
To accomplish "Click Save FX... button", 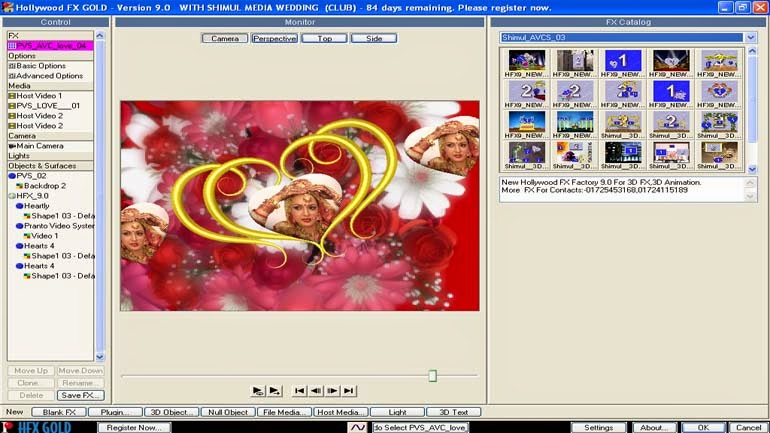I will click(x=81, y=395).
